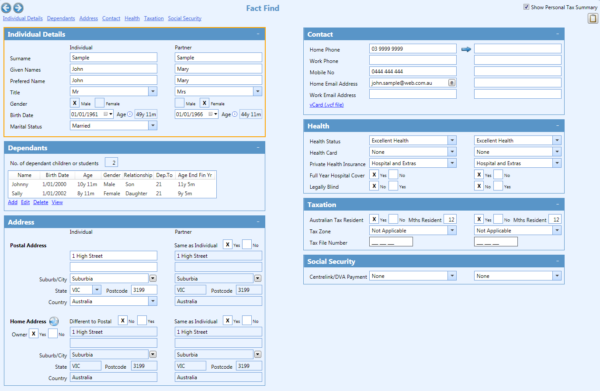
Task: Open Partner's Health Card dropdown
Action: tap(557, 152)
